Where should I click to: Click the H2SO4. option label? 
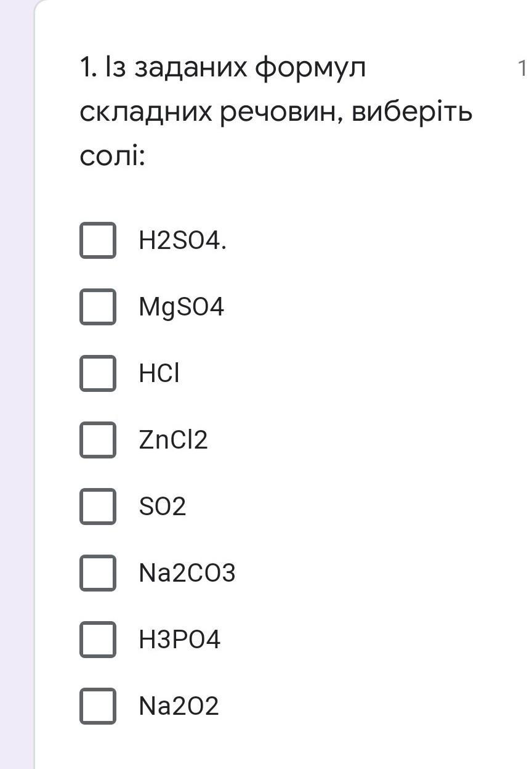[x=183, y=241]
